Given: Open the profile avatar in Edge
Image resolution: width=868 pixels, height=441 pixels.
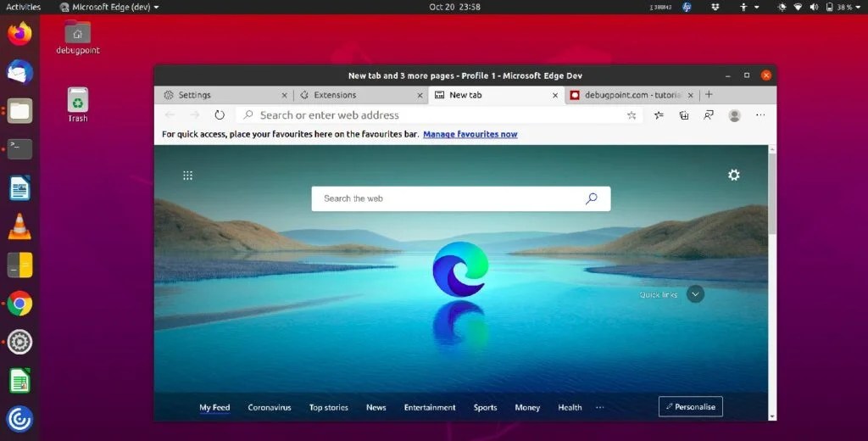Looking at the screenshot, I should (735, 115).
